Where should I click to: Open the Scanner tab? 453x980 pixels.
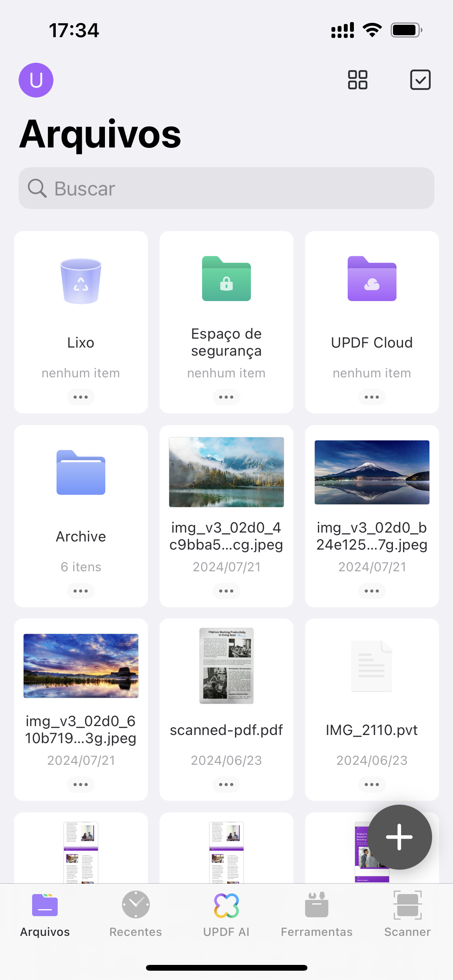click(x=408, y=914)
